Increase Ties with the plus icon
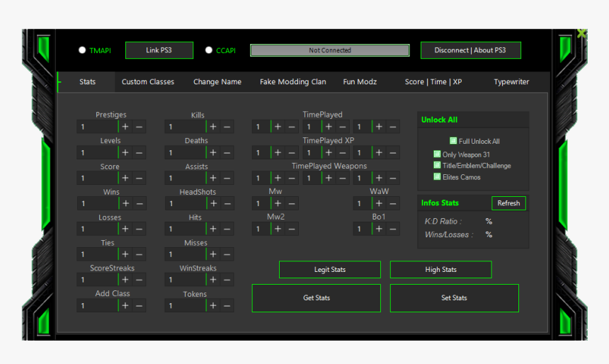609x364 pixels. (x=125, y=254)
